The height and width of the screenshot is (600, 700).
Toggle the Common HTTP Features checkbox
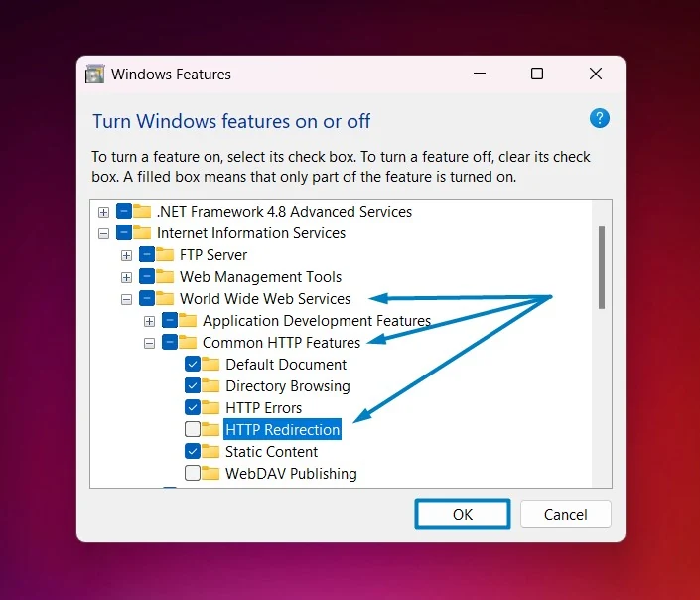[x=169, y=342]
